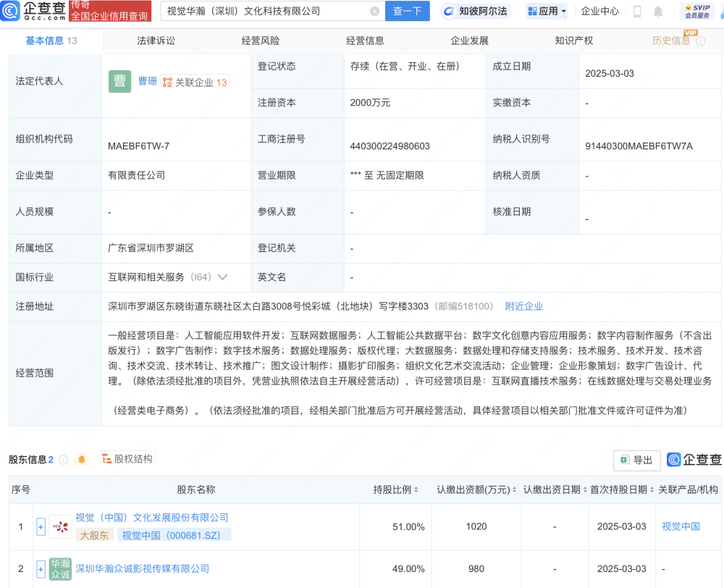Click the info icon beside 历史信息

[x=700, y=41]
